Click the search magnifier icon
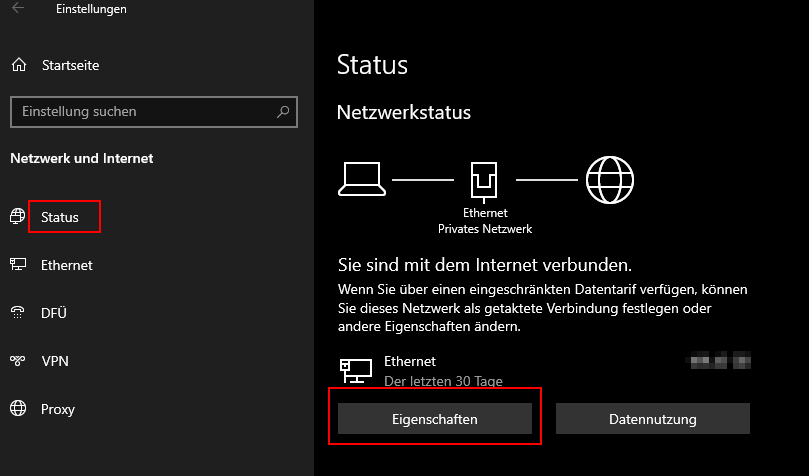 (x=284, y=112)
